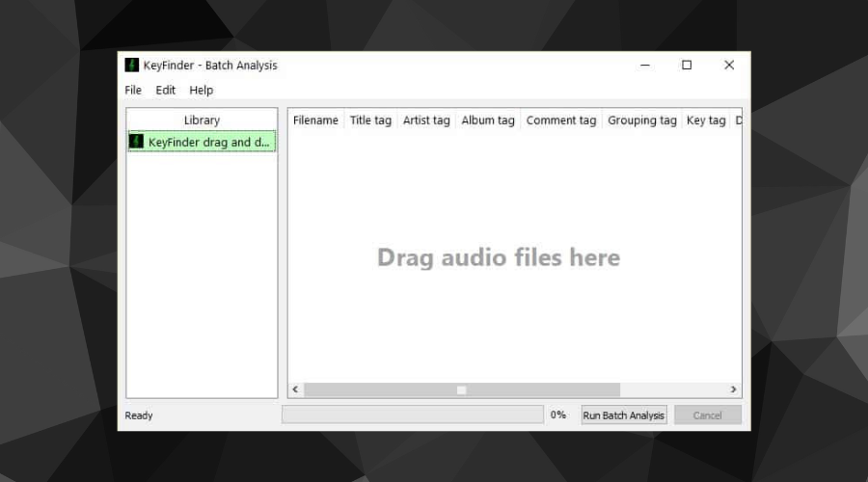The height and width of the screenshot is (482, 868).
Task: Open the Edit menu
Action: coord(165,91)
